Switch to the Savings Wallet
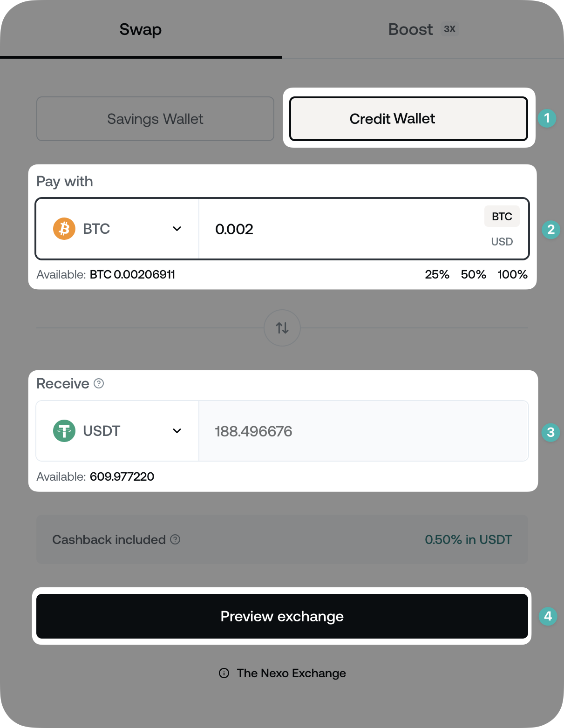 tap(155, 119)
